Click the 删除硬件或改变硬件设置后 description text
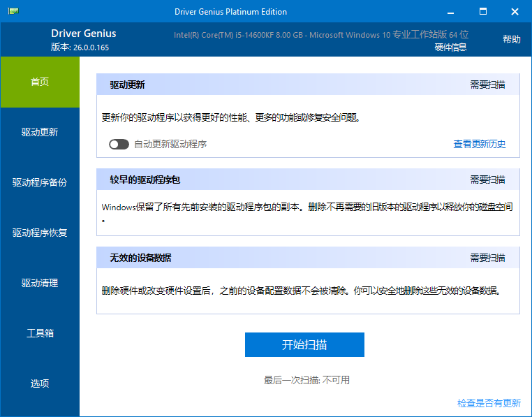 (302, 291)
